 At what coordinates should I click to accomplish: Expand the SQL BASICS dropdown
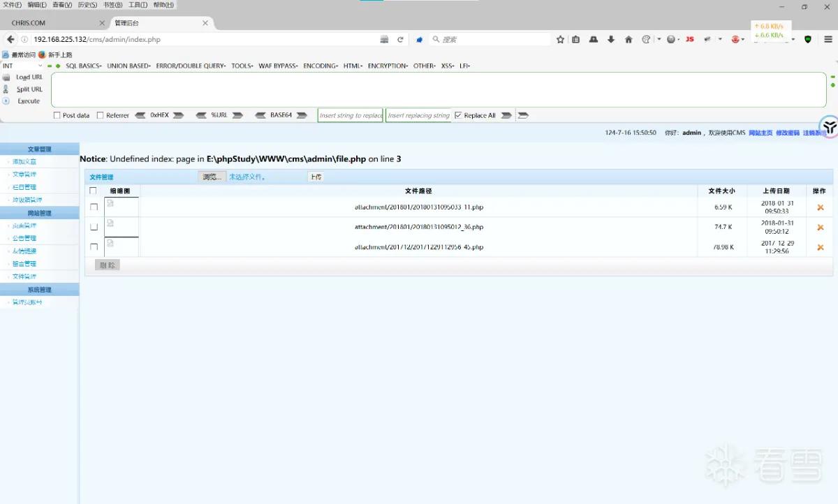coord(83,66)
